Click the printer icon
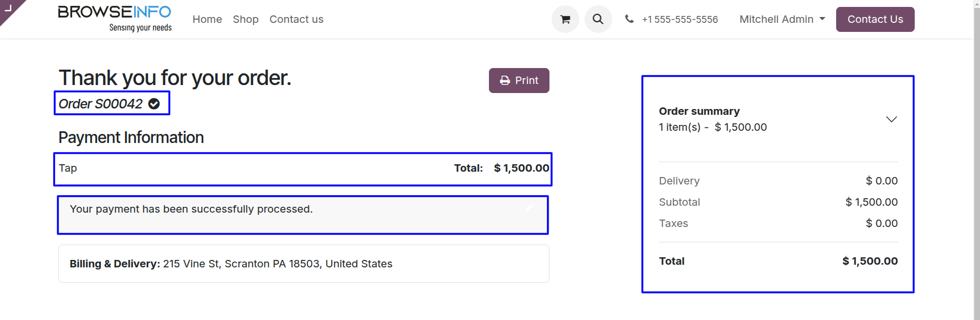The image size is (980, 320). point(505,80)
